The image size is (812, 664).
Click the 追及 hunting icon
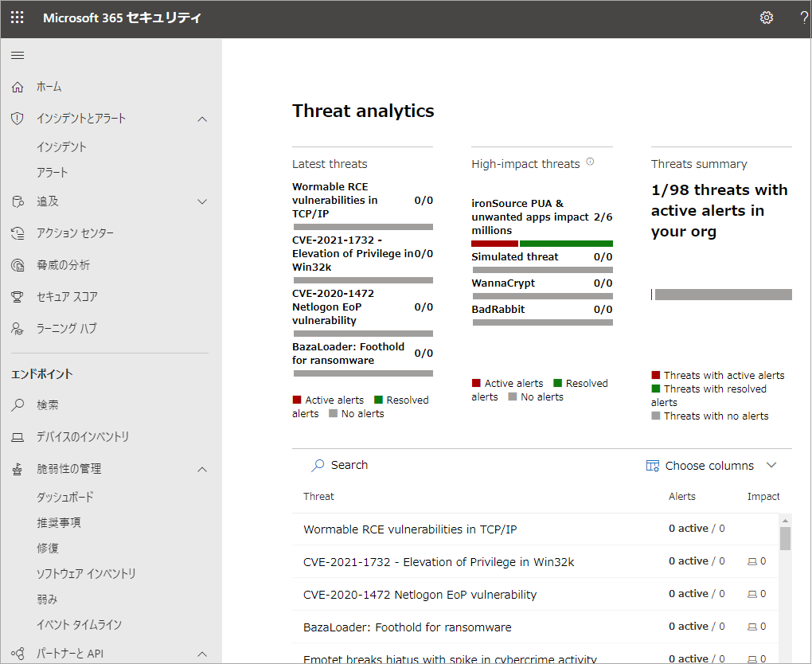18,201
